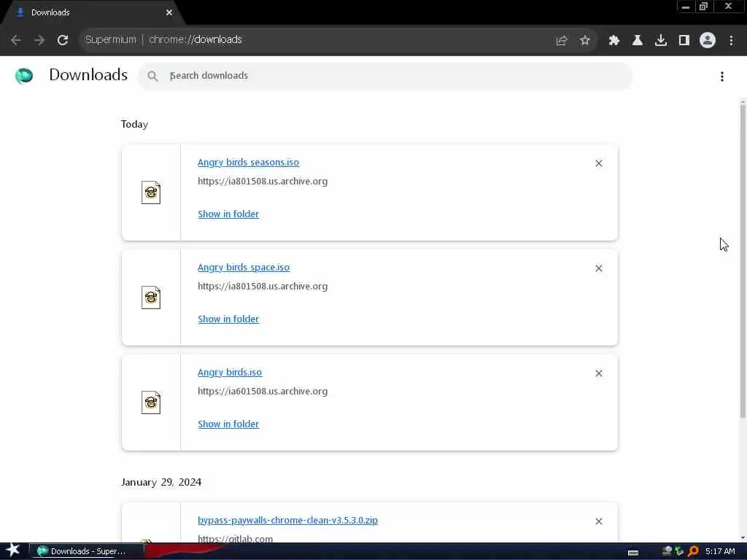Open the browser three-dot menu
The image size is (747, 560).
(x=731, y=41)
